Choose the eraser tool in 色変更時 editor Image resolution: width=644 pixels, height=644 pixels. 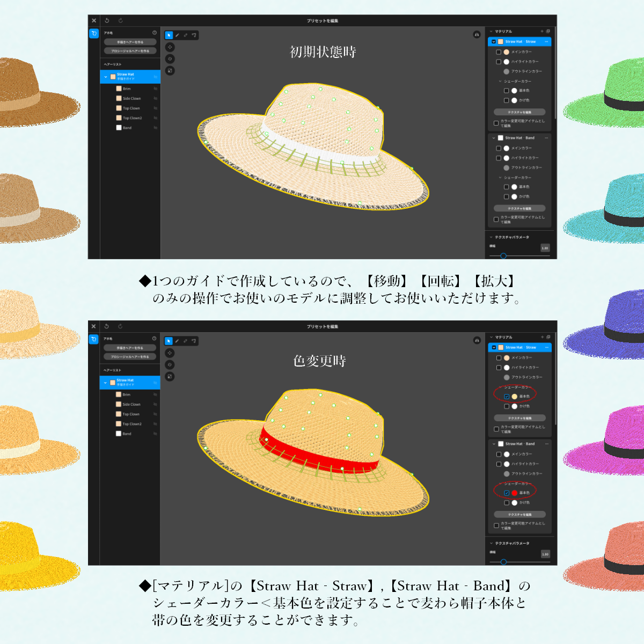[x=186, y=341]
